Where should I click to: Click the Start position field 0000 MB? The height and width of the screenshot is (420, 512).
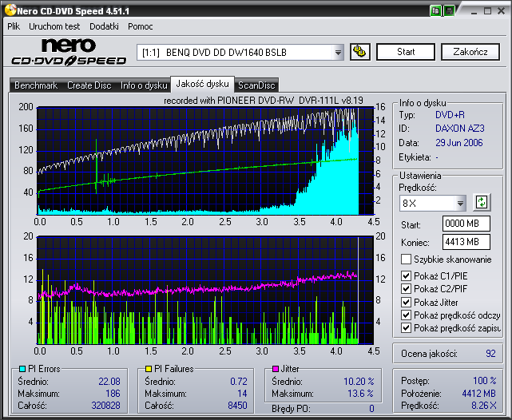[466, 224]
